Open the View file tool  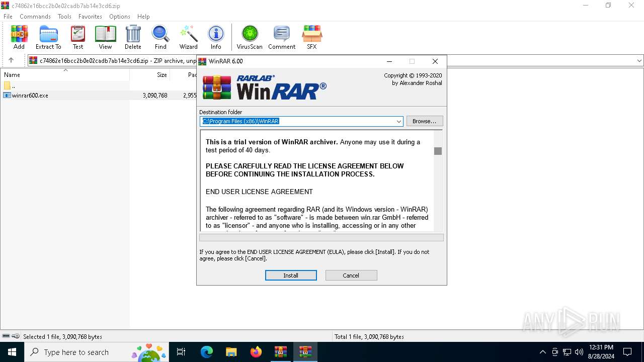tap(105, 38)
